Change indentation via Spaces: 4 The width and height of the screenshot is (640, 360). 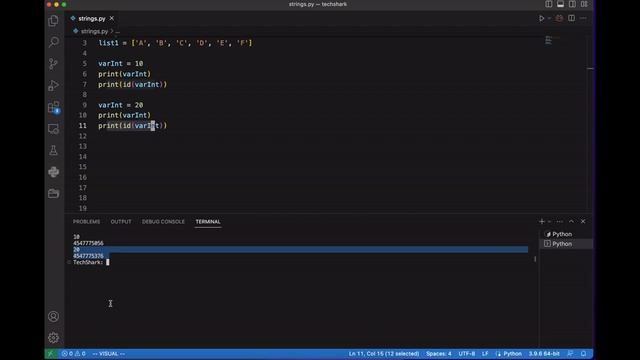point(439,354)
